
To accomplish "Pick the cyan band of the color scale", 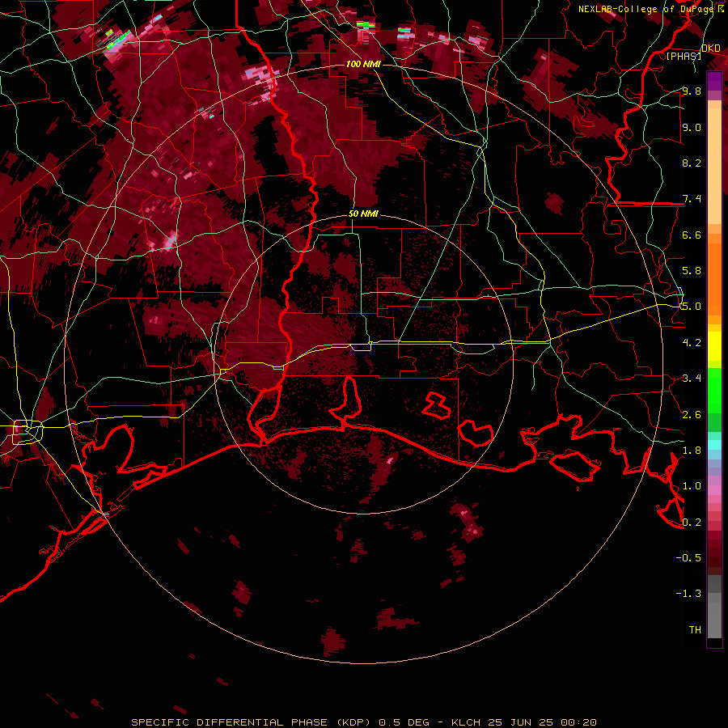I will click(x=714, y=445).
